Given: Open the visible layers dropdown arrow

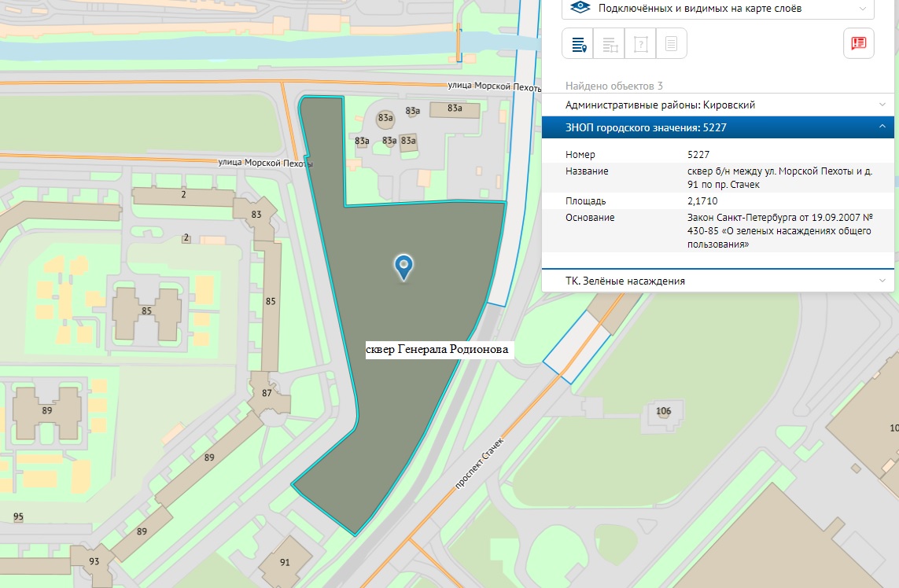Looking at the screenshot, I should [862, 8].
